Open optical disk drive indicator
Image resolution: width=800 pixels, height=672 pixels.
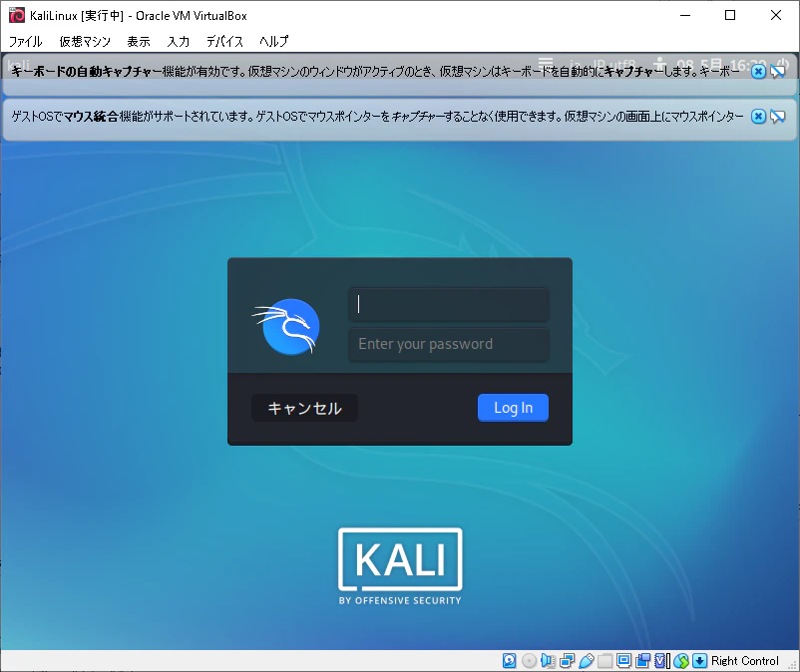point(529,661)
